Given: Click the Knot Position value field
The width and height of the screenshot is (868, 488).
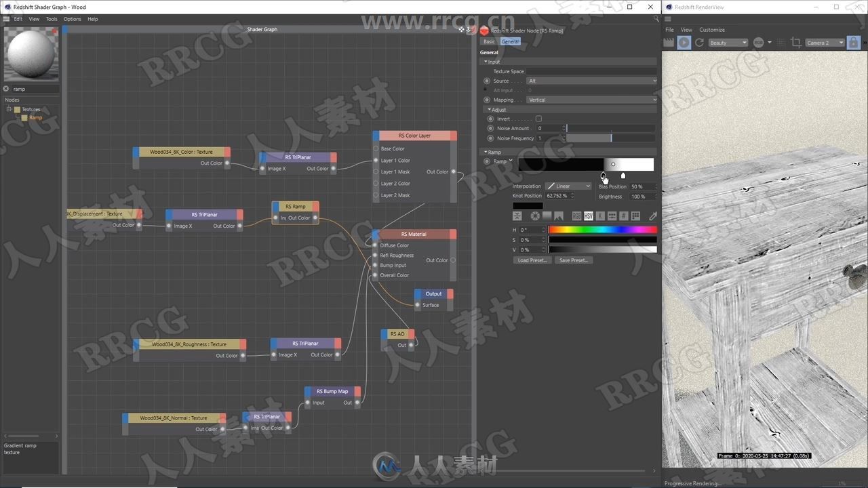Looking at the screenshot, I should tap(560, 196).
